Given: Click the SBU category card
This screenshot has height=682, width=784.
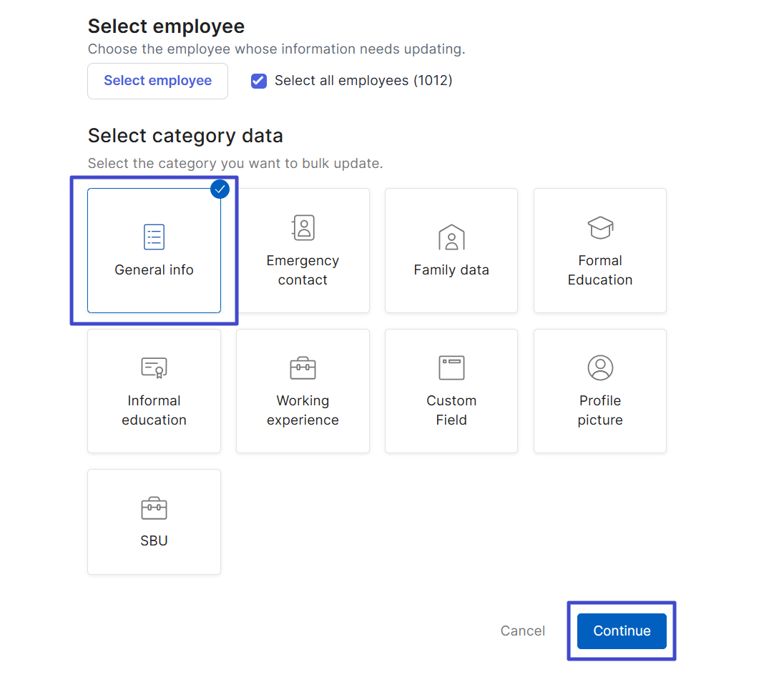Looking at the screenshot, I should (154, 521).
